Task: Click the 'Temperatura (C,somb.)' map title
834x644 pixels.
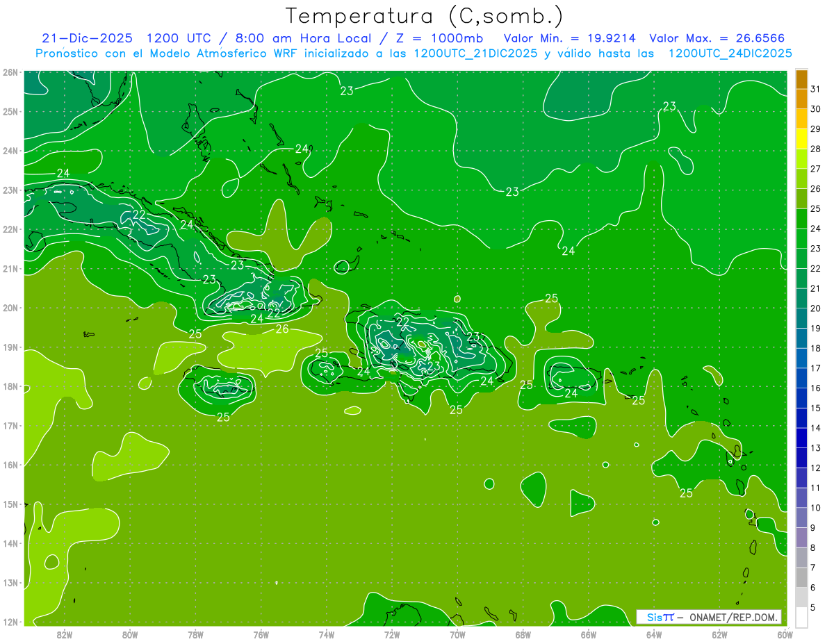Action: coord(425,16)
